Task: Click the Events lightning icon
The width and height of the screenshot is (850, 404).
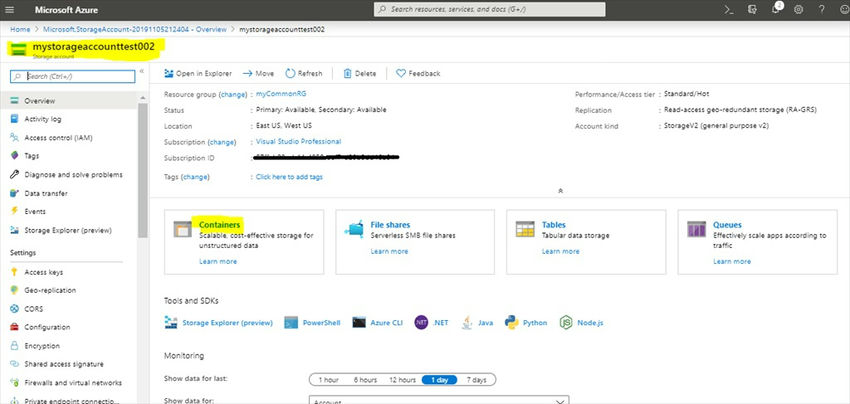Action: [15, 211]
